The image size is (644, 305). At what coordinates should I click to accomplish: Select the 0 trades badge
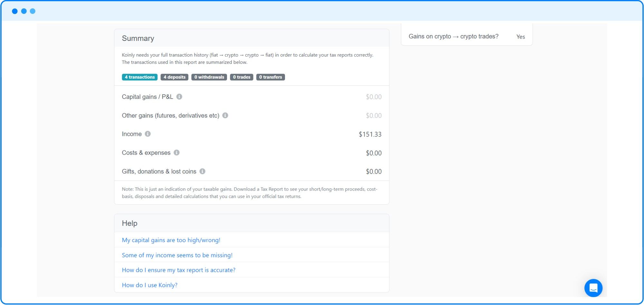[241, 77]
